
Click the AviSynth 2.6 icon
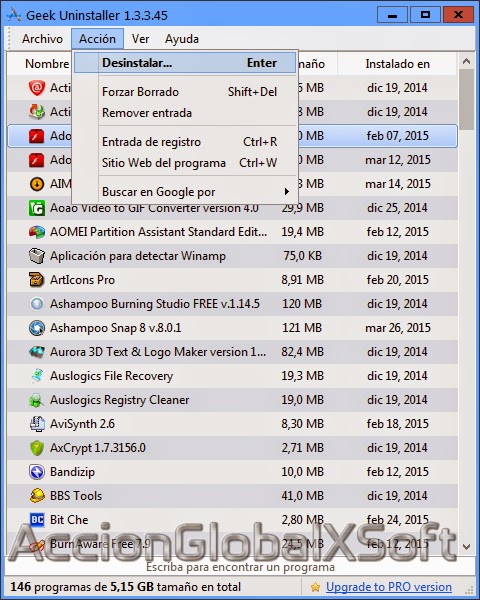pos(37,424)
